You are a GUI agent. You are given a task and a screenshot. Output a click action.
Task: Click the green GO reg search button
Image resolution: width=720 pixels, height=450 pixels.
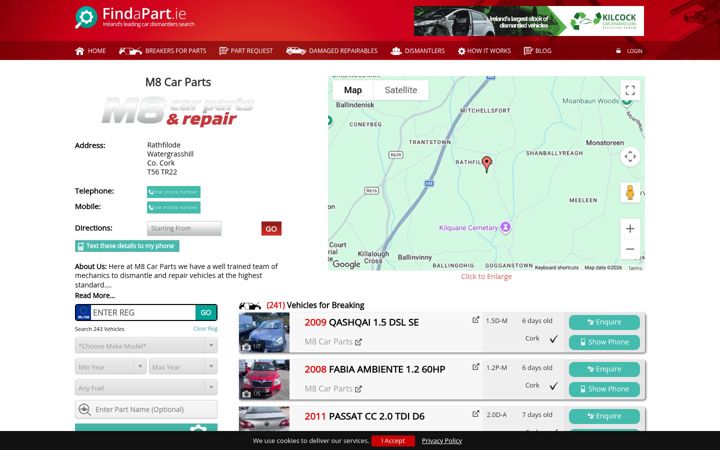coord(206,313)
